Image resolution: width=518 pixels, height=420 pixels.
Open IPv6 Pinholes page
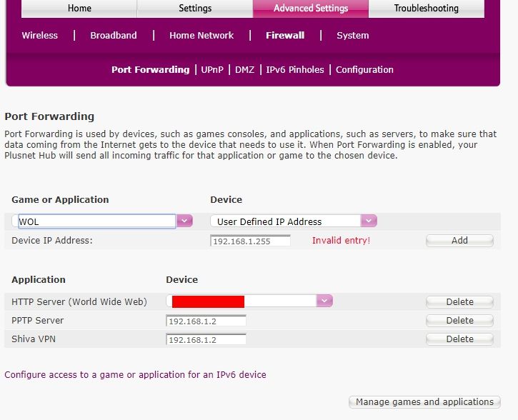click(x=295, y=69)
